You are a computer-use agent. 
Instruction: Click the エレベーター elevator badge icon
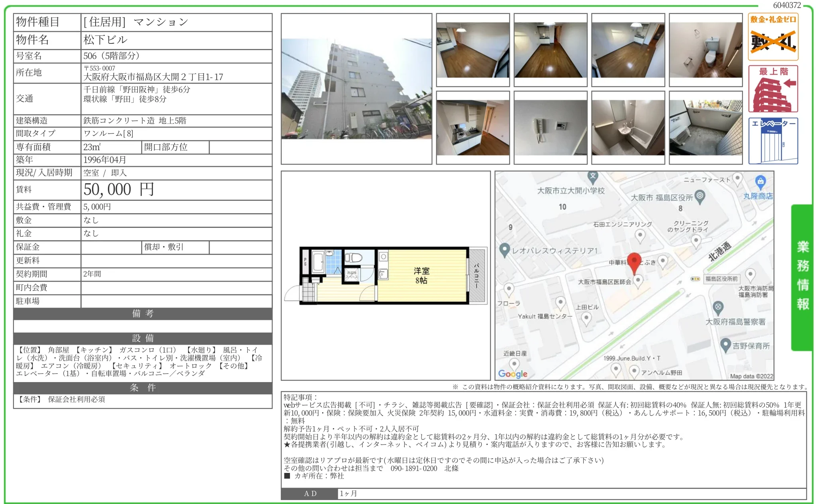[x=773, y=141]
